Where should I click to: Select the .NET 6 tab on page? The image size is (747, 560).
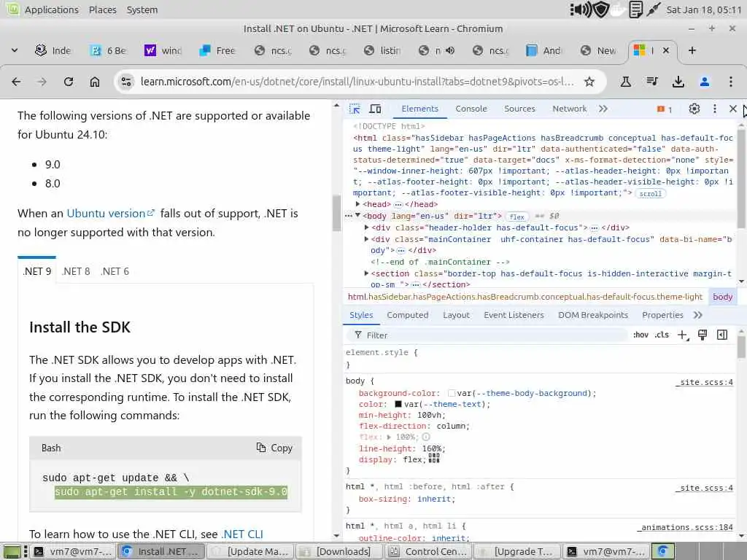115,271
